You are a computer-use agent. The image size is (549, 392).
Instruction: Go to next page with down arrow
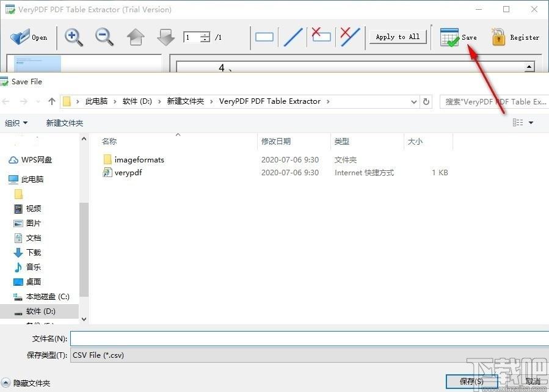(165, 37)
